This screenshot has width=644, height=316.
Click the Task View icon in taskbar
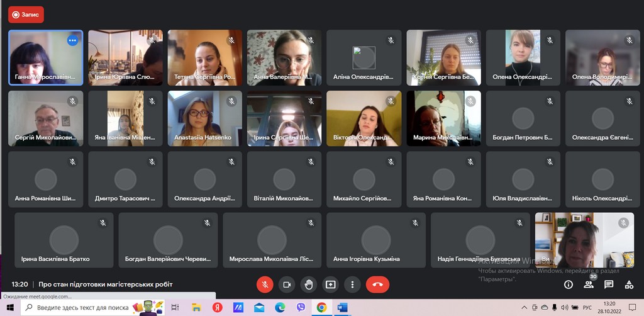175,307
